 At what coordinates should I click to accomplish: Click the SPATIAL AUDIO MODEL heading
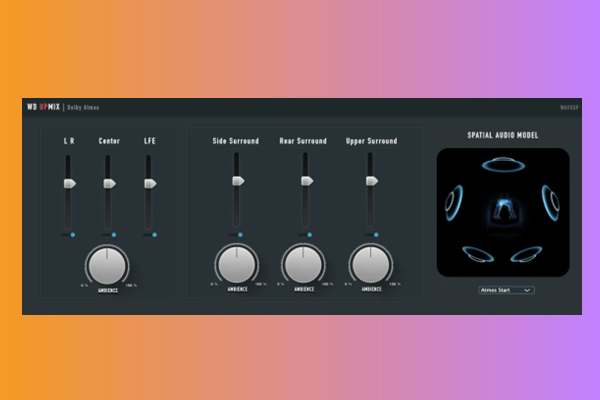point(503,135)
